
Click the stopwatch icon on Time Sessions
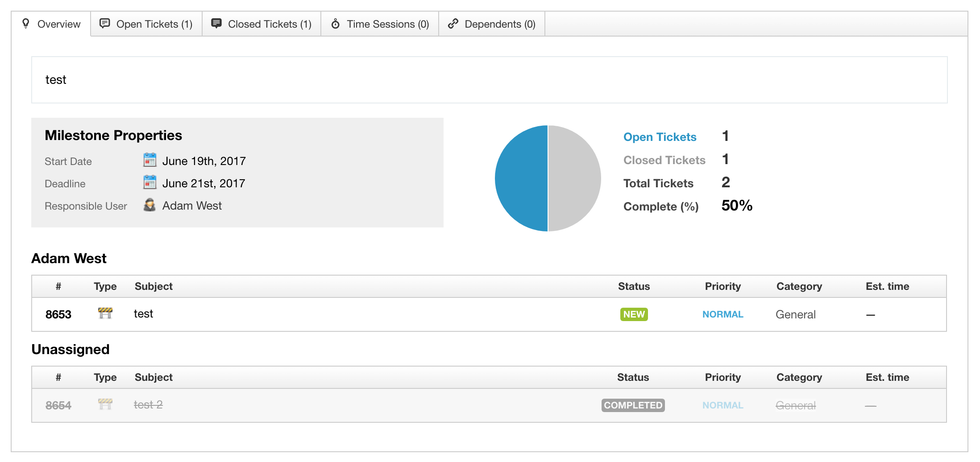(x=336, y=24)
